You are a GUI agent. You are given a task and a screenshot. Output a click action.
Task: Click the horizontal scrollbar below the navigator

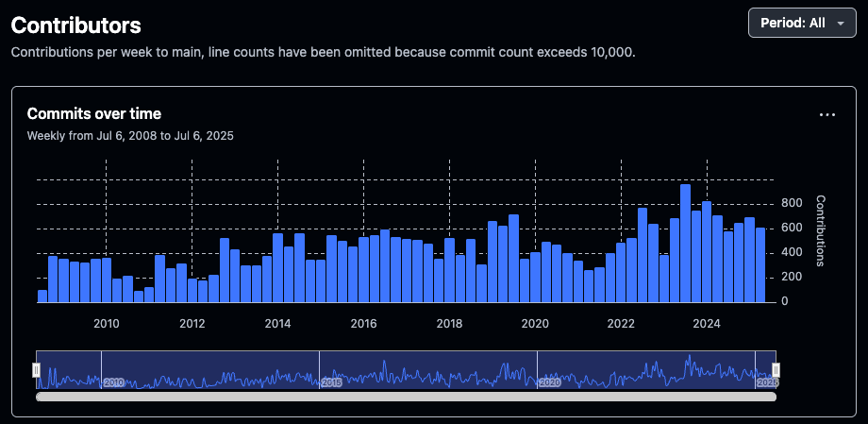(x=406, y=398)
